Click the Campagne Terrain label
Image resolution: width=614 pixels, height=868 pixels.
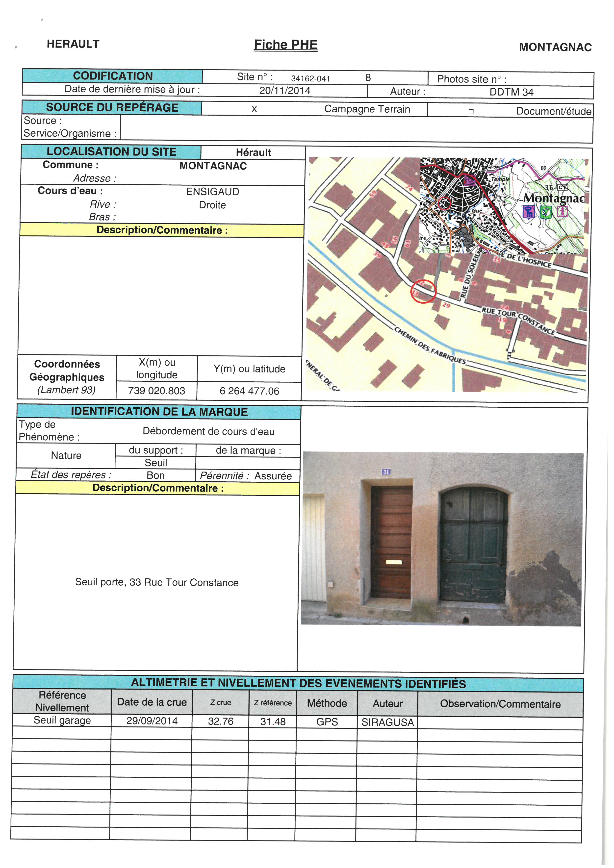[x=367, y=109]
